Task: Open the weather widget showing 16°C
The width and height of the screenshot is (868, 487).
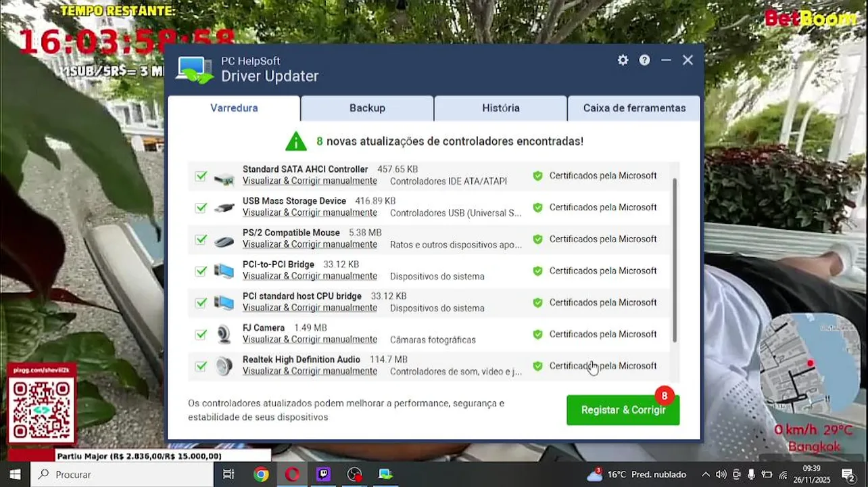Action: click(x=636, y=474)
